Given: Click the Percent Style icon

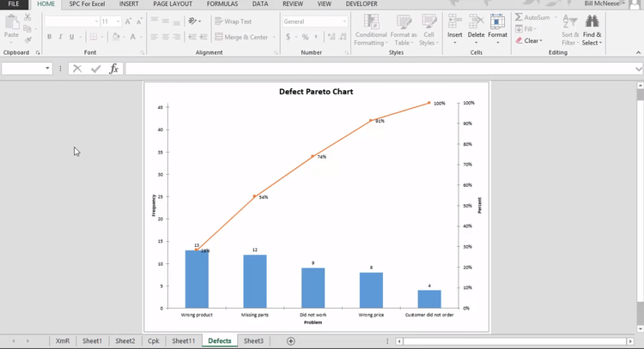Looking at the screenshot, I should click(305, 37).
